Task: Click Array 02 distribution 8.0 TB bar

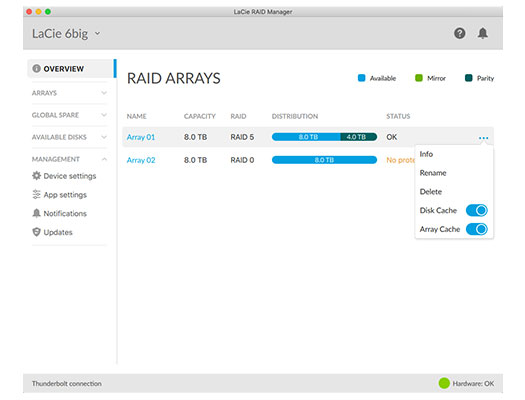Action: (324, 160)
